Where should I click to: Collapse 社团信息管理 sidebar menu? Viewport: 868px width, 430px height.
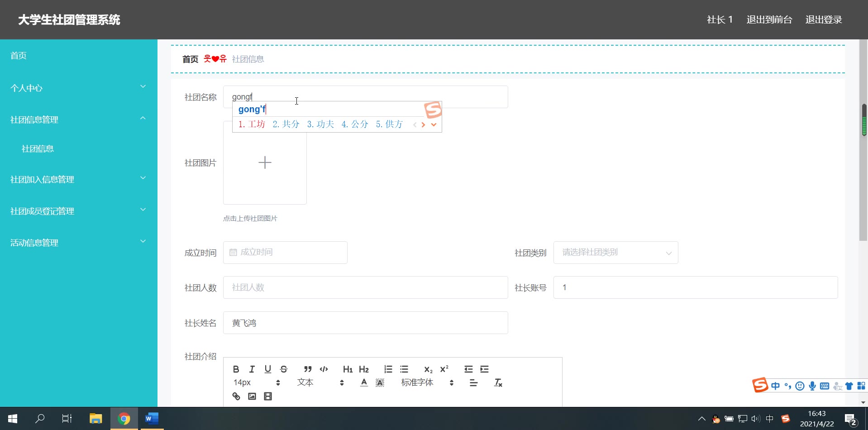click(79, 119)
